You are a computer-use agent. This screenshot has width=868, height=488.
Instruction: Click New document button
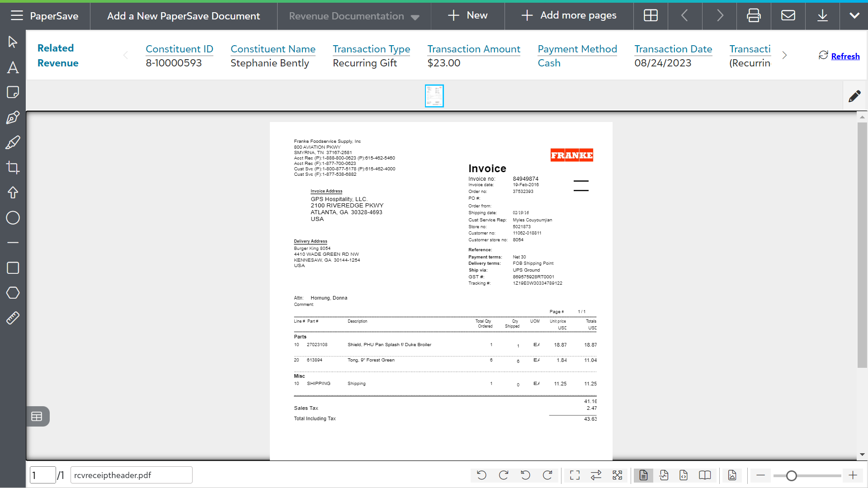467,15
